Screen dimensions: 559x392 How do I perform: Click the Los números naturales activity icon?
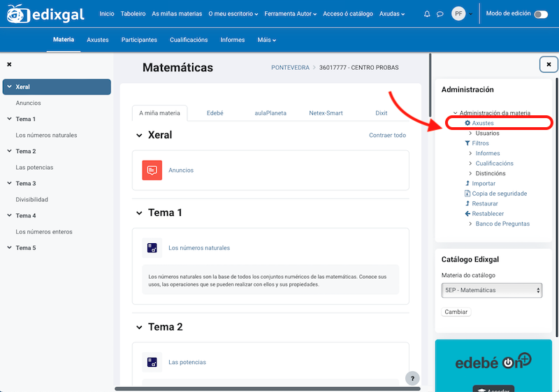[x=152, y=247]
